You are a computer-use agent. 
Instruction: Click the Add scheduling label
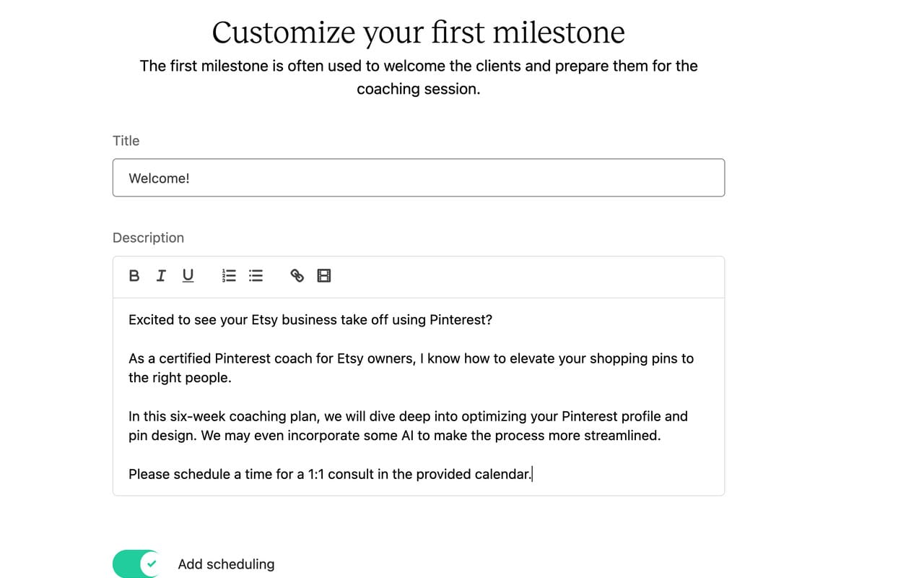tap(226, 564)
